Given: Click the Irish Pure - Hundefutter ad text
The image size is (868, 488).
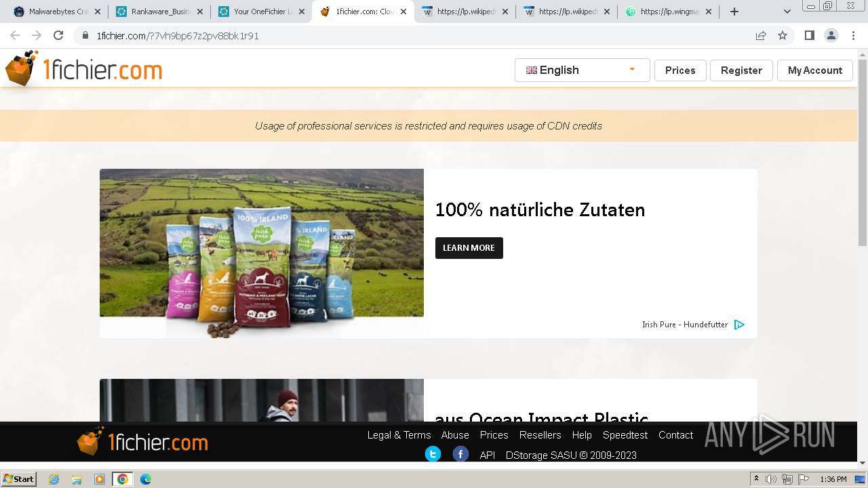Looking at the screenshot, I should click(x=685, y=325).
